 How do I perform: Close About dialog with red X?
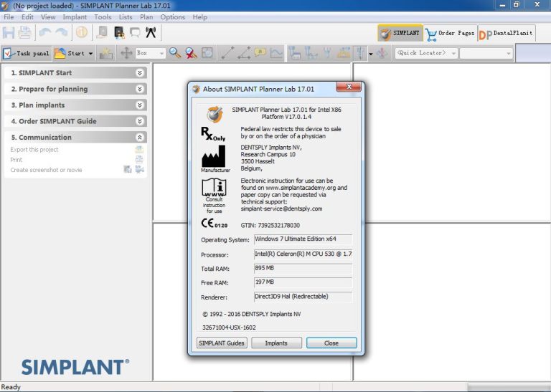348,87
